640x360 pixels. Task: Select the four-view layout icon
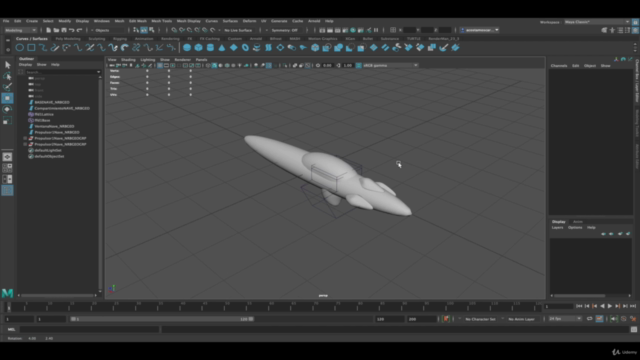coord(7,168)
